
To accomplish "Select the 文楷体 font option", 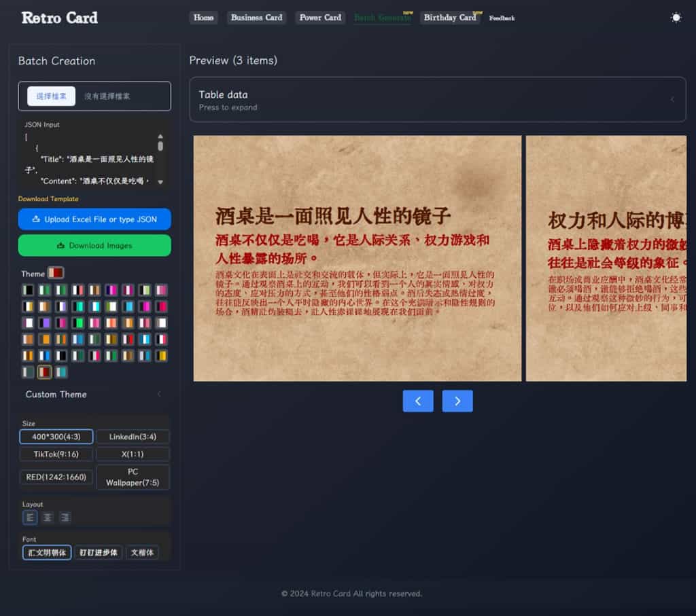I will pos(142,553).
